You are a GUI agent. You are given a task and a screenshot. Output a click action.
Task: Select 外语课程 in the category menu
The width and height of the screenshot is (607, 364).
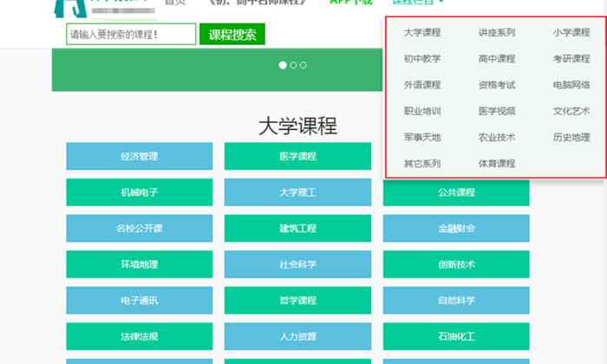(x=422, y=85)
